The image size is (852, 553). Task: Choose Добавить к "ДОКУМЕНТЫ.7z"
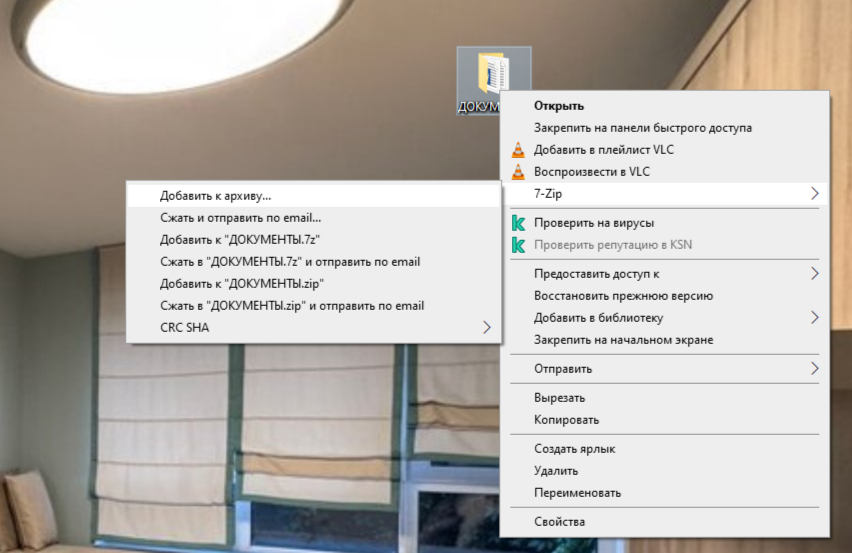[314, 240]
